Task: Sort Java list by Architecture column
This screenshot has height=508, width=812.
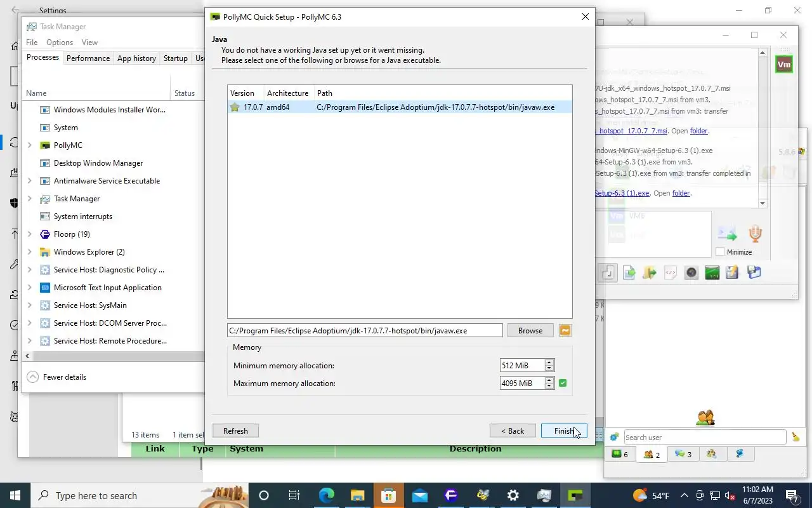Action: (288, 93)
